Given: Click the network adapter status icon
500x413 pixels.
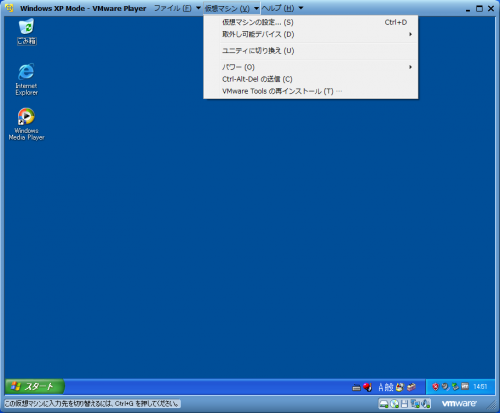Looking at the screenshot, I should pos(415,404).
